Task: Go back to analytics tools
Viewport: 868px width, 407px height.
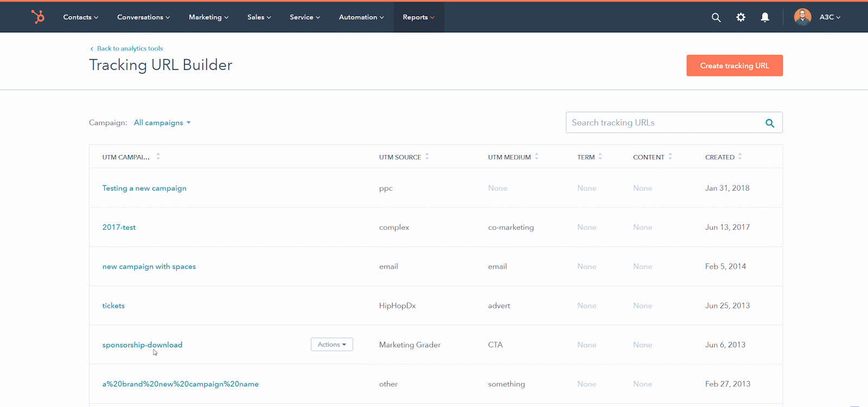Action: pyautogui.click(x=126, y=49)
